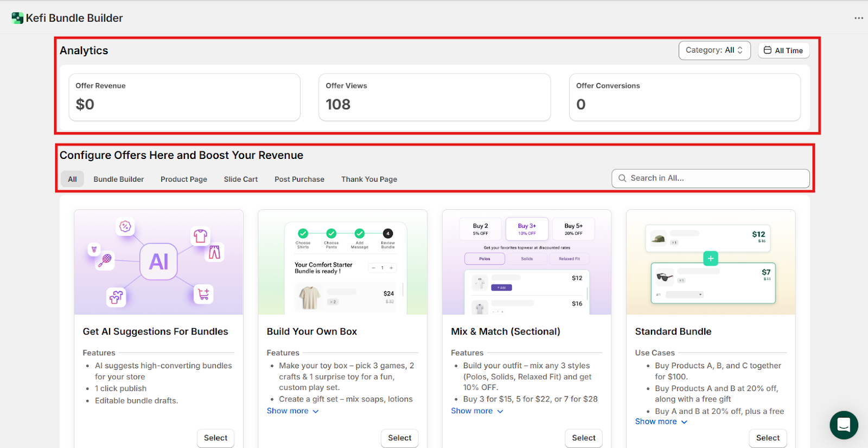Expand Show more under Mix & Match

[x=477, y=411]
